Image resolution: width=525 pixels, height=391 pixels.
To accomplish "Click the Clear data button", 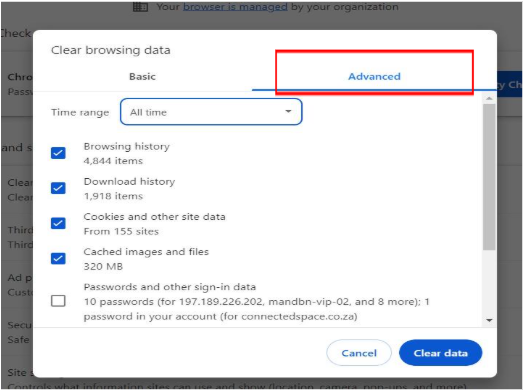I will coord(441,353).
